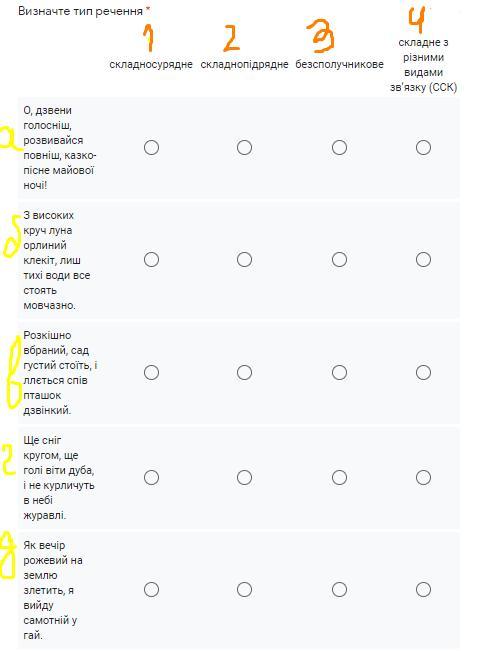Image resolution: width=477 pixels, height=651 pixels.
Task: Select складносурядне for 'О, дзвени голосніш' sentence
Action: click(x=151, y=147)
